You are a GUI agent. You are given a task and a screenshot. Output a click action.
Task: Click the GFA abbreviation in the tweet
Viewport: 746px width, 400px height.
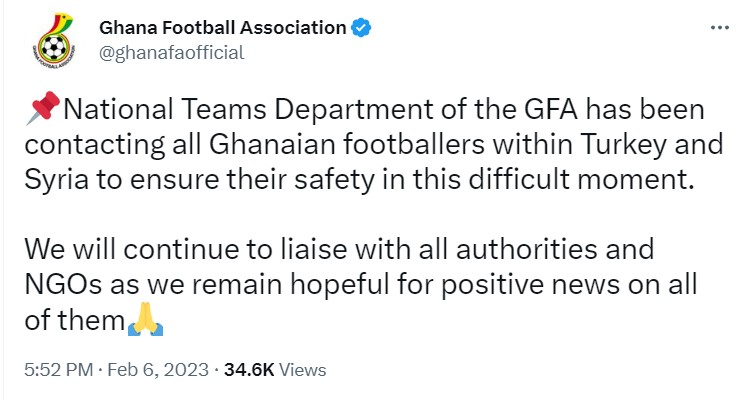point(551,109)
